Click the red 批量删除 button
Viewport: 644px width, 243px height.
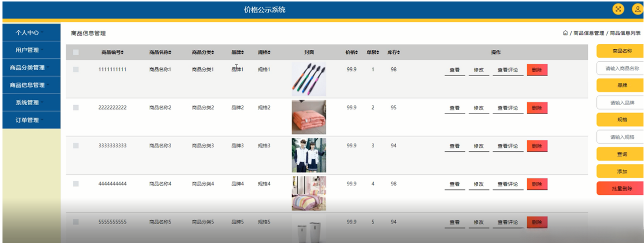(x=621, y=188)
